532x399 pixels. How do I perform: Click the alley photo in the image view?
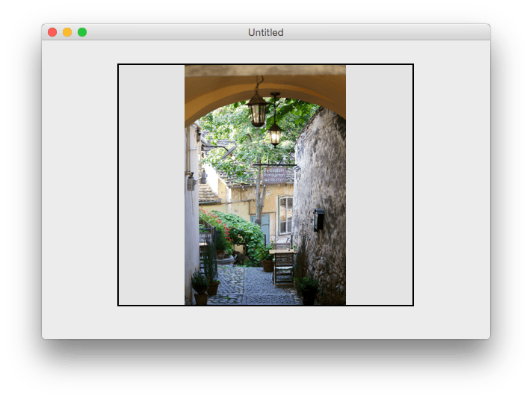265,185
